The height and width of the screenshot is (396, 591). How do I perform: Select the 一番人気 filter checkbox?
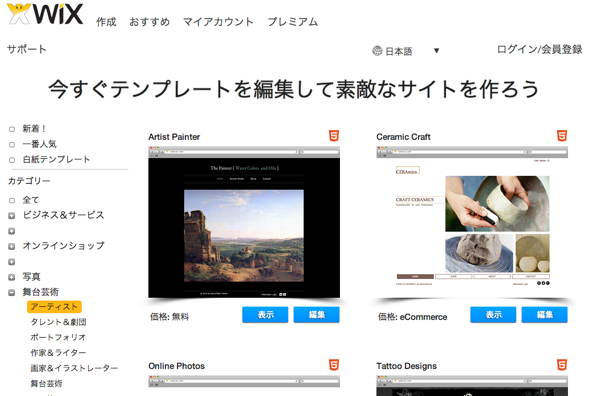pyautogui.click(x=12, y=145)
